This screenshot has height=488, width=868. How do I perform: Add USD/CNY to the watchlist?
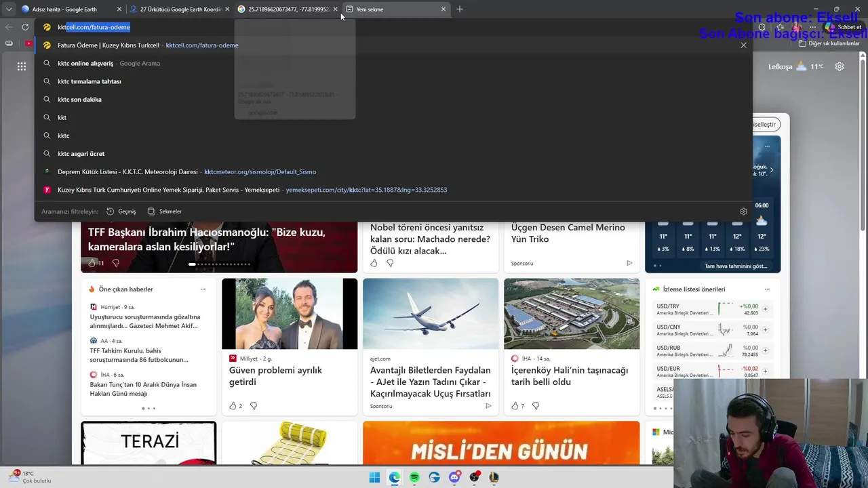[x=766, y=330]
